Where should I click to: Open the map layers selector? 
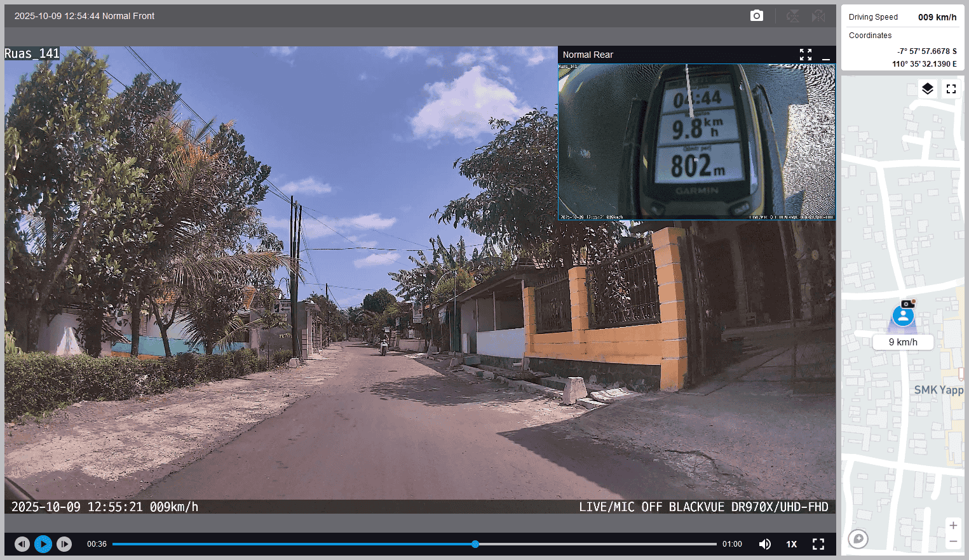927,89
